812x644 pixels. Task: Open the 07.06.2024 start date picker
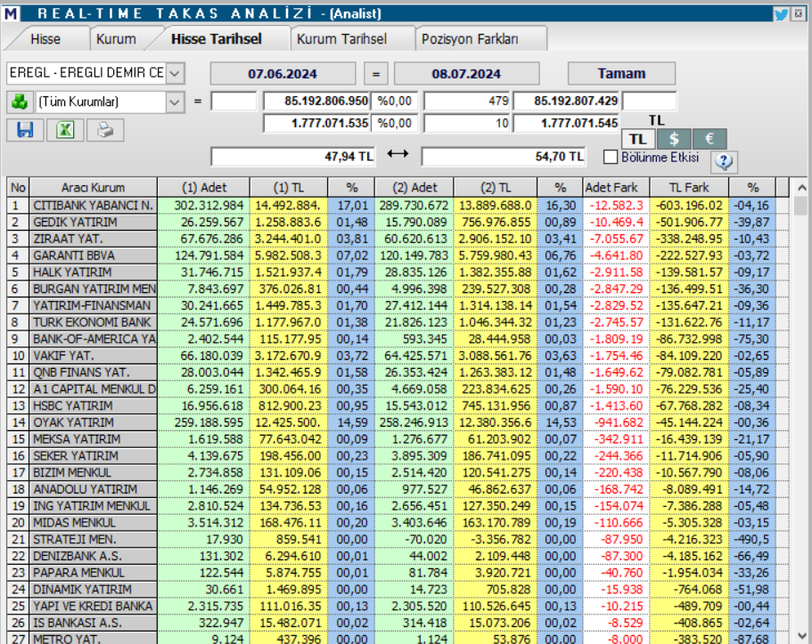click(x=283, y=74)
